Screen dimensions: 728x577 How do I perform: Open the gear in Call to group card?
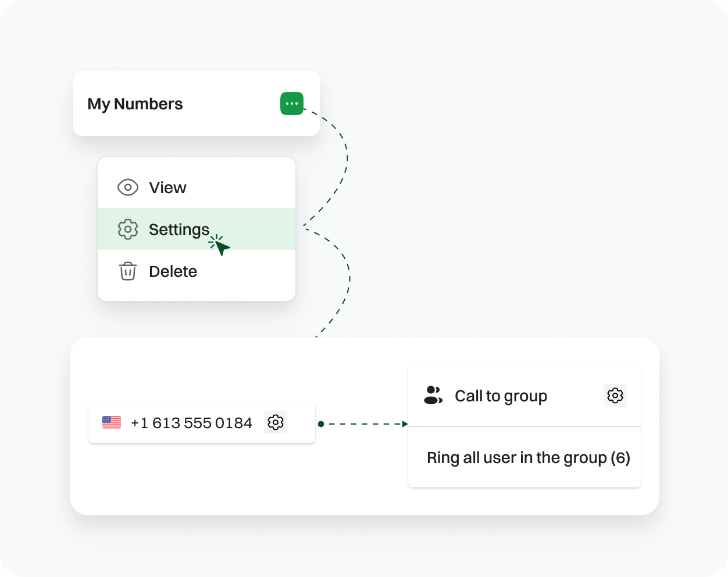(615, 396)
